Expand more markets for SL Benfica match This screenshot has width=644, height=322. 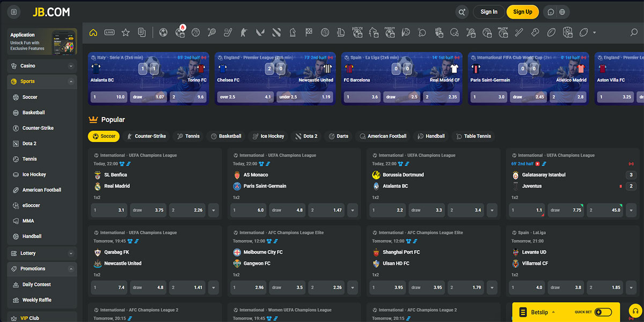pos(213,210)
